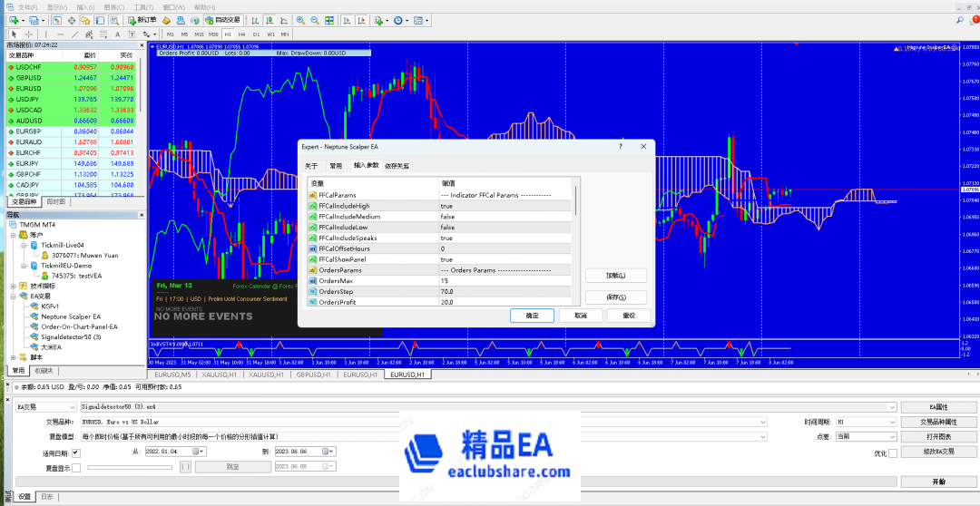980x506 pixels.
Task: Open the 工具(T) menu
Action: (143, 7)
